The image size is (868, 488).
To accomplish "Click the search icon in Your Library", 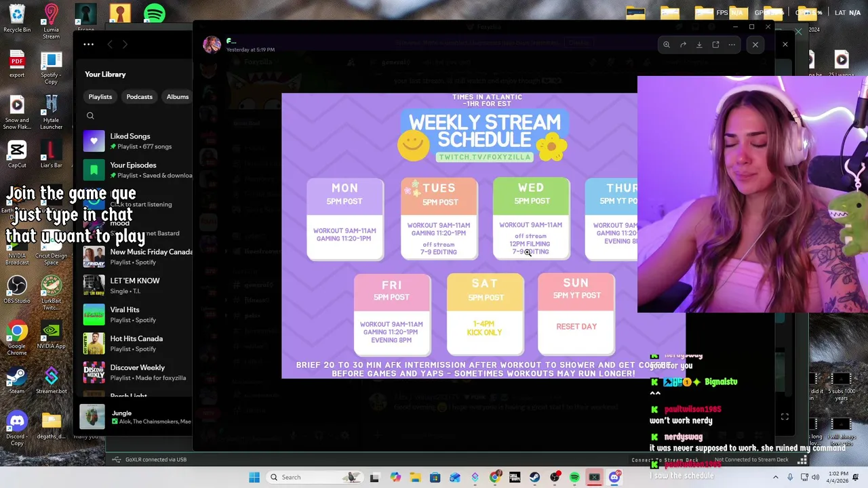I will pyautogui.click(x=90, y=116).
